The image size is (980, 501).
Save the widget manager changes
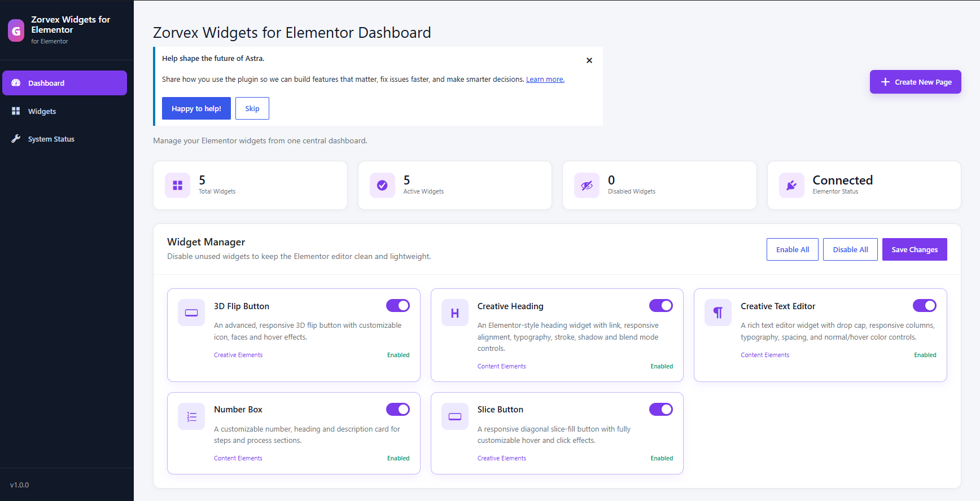[915, 249]
